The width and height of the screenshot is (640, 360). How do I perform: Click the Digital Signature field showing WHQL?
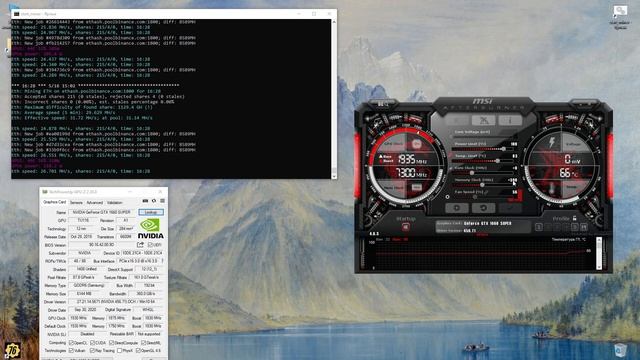[148, 310]
